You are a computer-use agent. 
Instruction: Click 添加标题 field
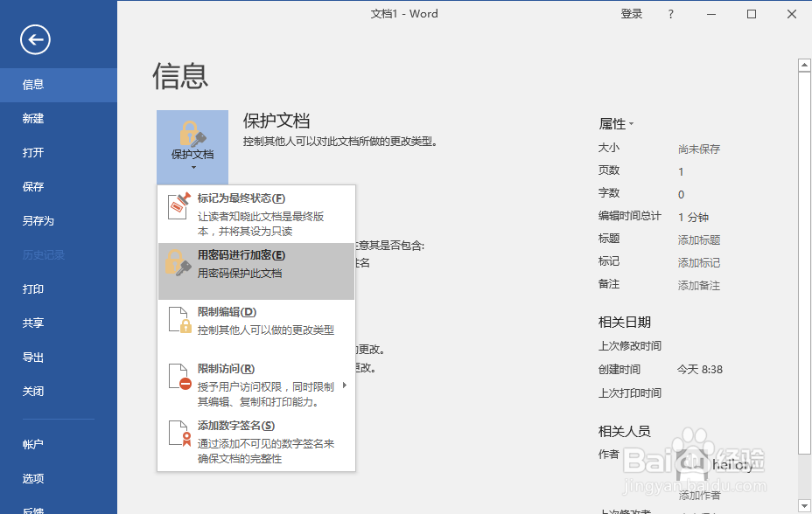699,240
